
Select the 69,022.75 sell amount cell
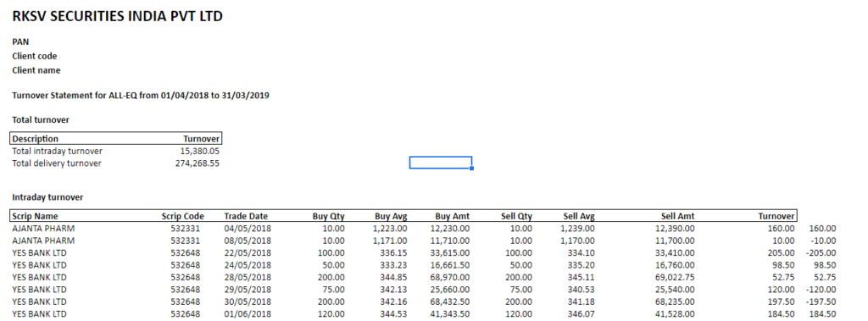(675, 277)
